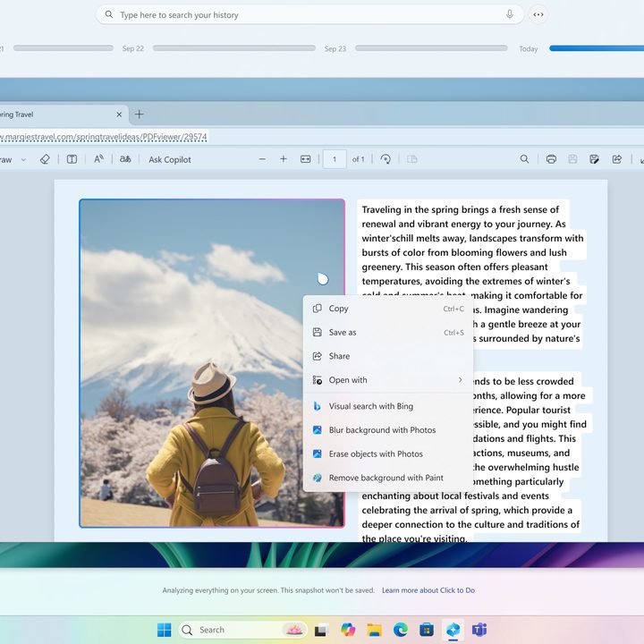The height and width of the screenshot is (644, 644).
Task: Rotate the PDF page
Action: coord(386,159)
